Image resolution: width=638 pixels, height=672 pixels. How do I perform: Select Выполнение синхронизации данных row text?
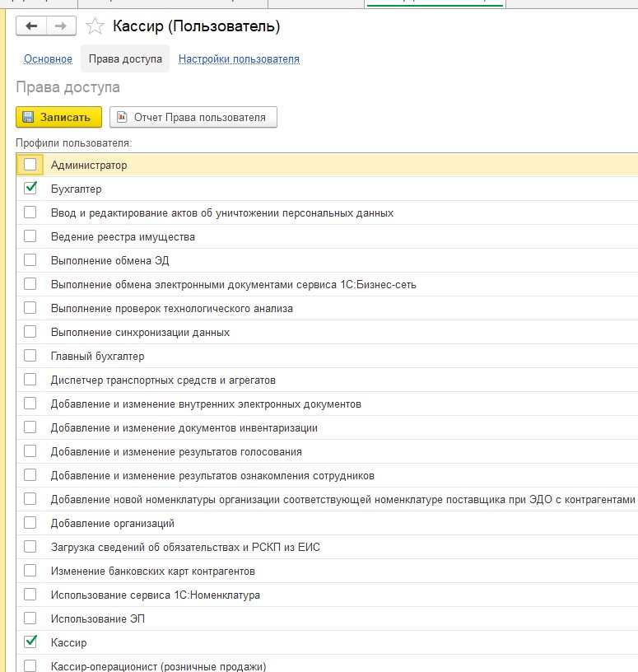tap(140, 332)
